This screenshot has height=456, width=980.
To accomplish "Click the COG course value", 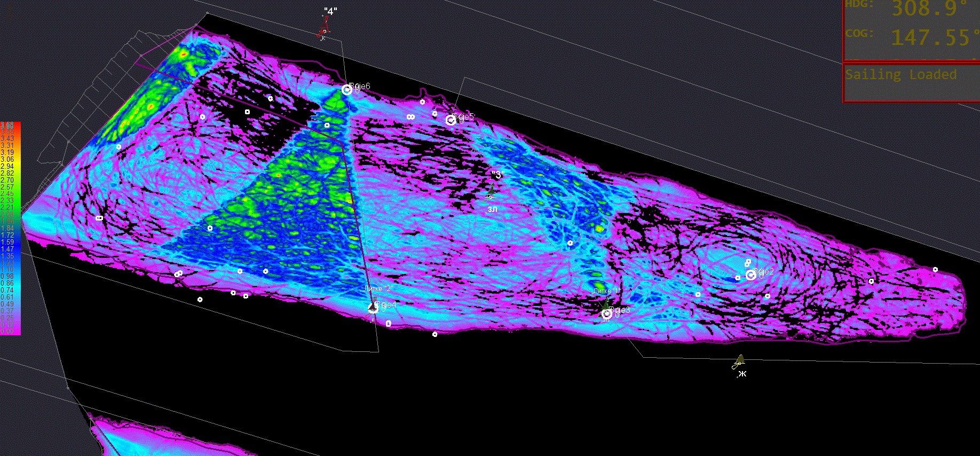I will [929, 37].
